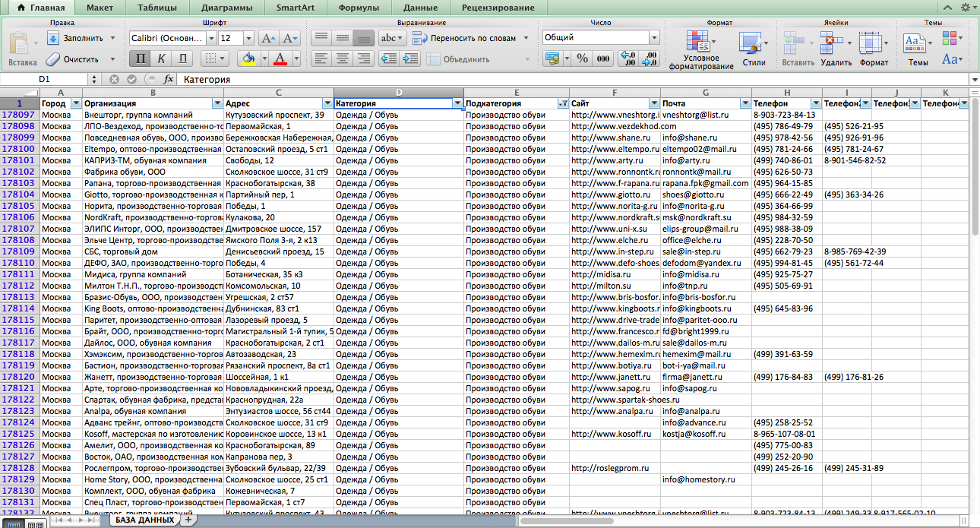
Task: Open filter dropdown for Категория column
Action: 457,103
